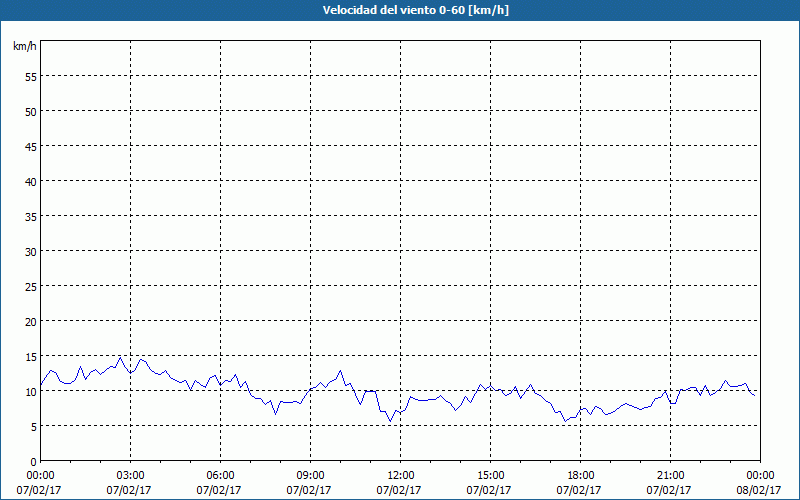
Task: Click the y-axis value '45'
Action: pyautogui.click(x=31, y=146)
